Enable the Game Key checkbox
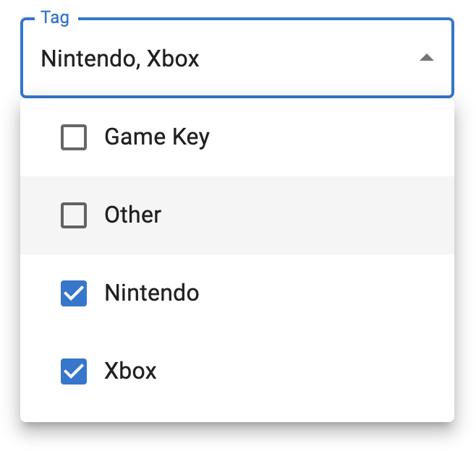The image size is (476, 451). tap(74, 137)
